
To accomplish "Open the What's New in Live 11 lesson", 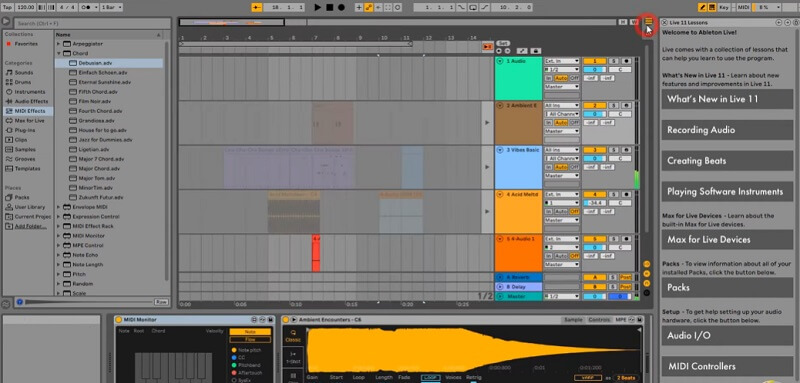I will pyautogui.click(x=727, y=99).
